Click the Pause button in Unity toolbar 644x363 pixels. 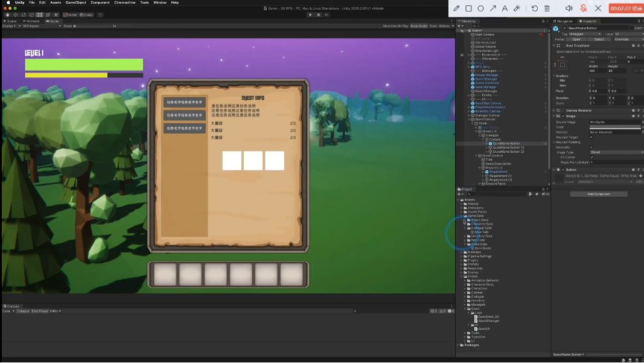coord(318,15)
